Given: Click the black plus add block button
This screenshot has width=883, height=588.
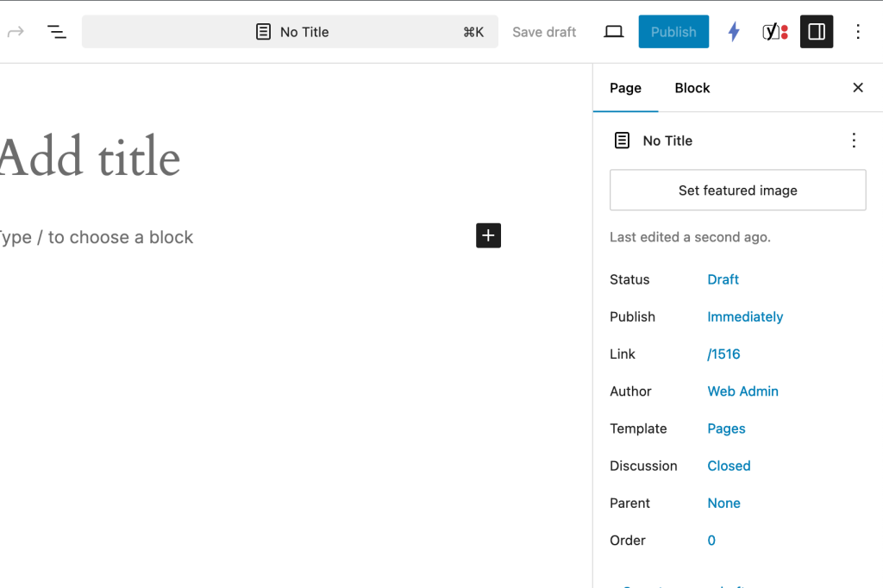Looking at the screenshot, I should (x=488, y=235).
